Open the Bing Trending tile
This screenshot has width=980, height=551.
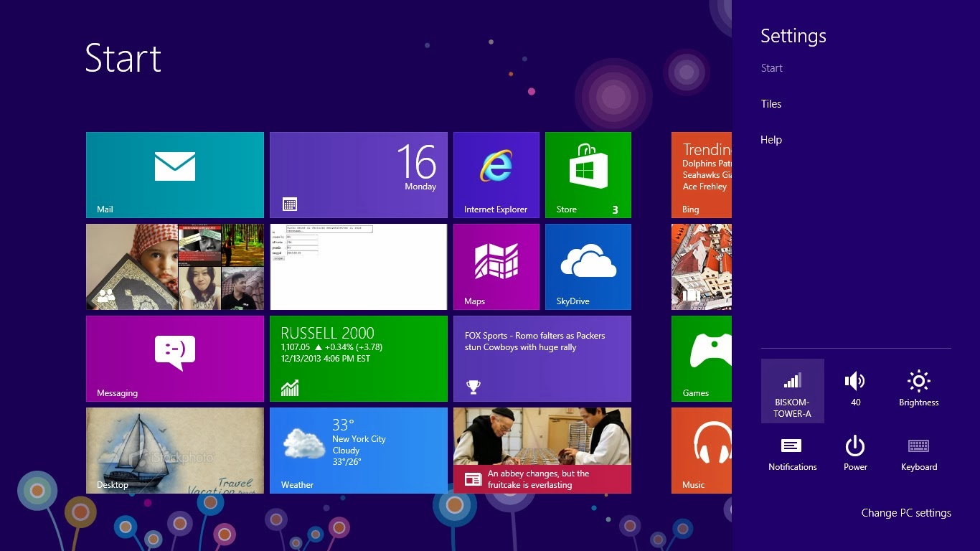(702, 175)
